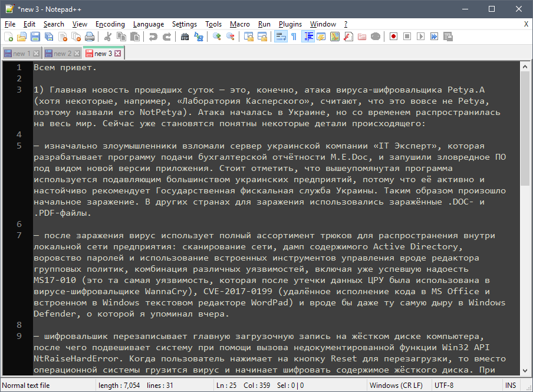
Task: Open a file using the Open folder icon
Action: tap(22, 37)
